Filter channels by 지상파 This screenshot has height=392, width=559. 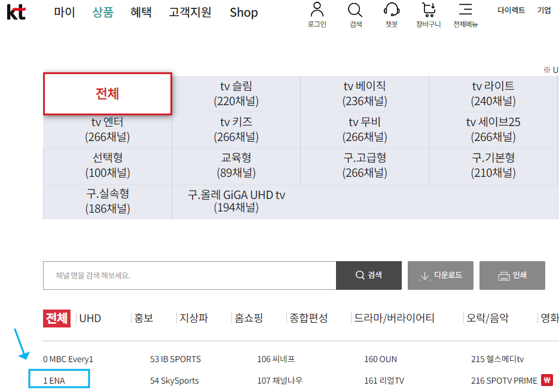pos(194,318)
